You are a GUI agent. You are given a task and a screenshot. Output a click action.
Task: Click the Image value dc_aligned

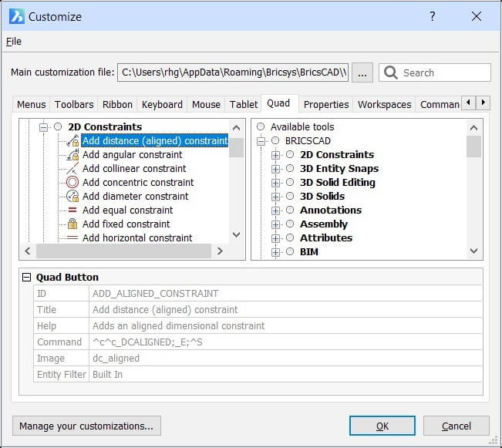coord(116,358)
